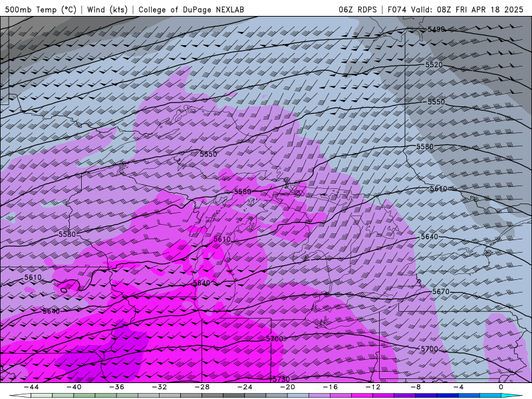Select the -4 colorbar tick label
532x399 pixels.
pyautogui.click(x=458, y=387)
